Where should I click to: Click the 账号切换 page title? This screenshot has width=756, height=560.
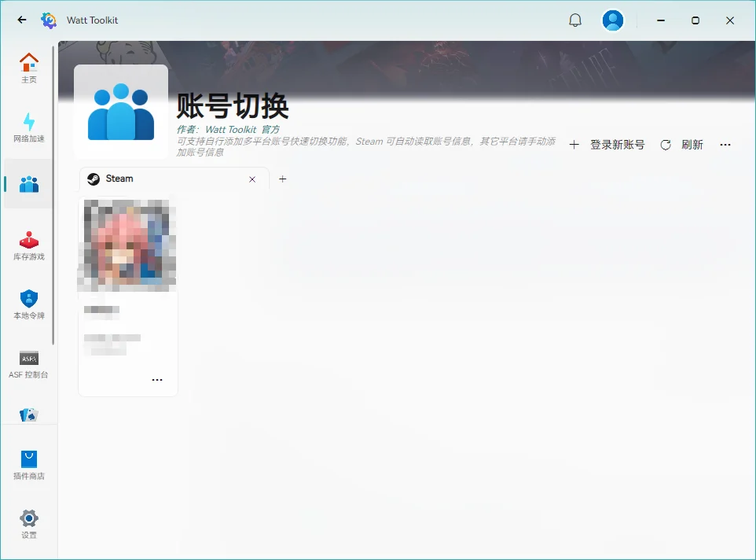(x=233, y=106)
